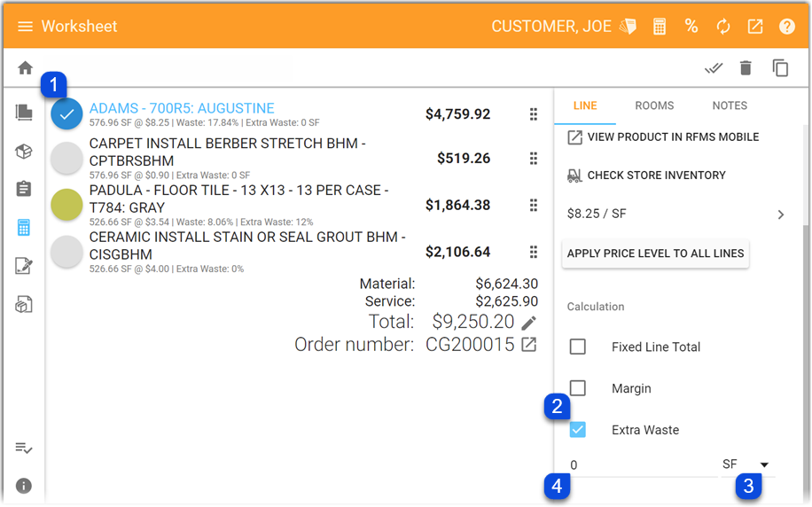This screenshot has width=812, height=507.
Task: Select the olive PADULA tile color circle
Action: [66, 205]
